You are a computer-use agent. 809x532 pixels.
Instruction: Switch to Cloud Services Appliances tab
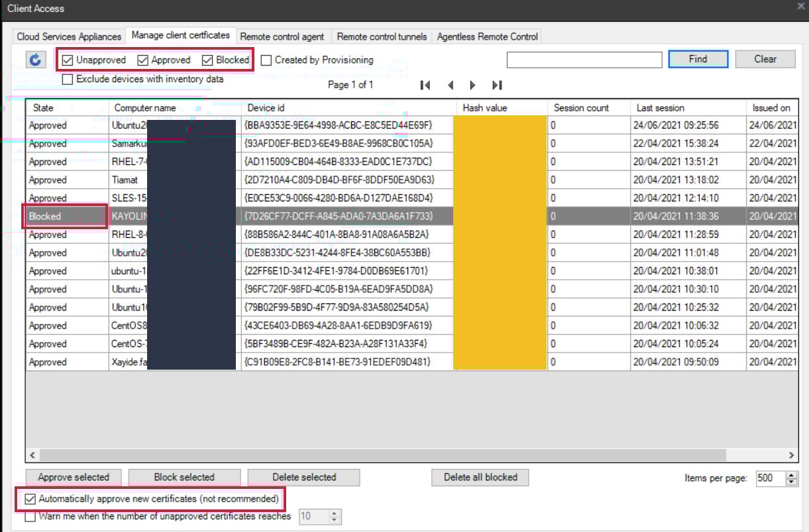(69, 36)
